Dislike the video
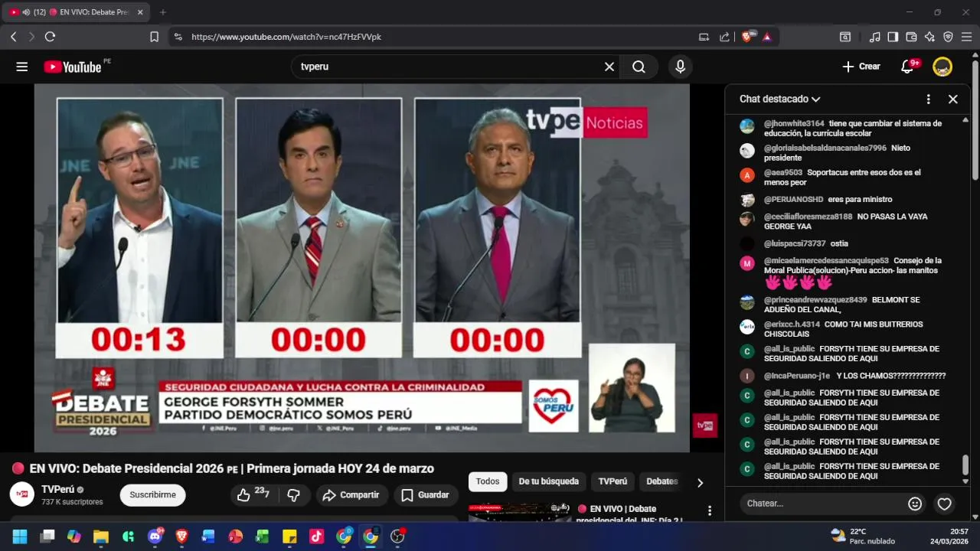Viewport: 980px width, 551px height. (293, 495)
